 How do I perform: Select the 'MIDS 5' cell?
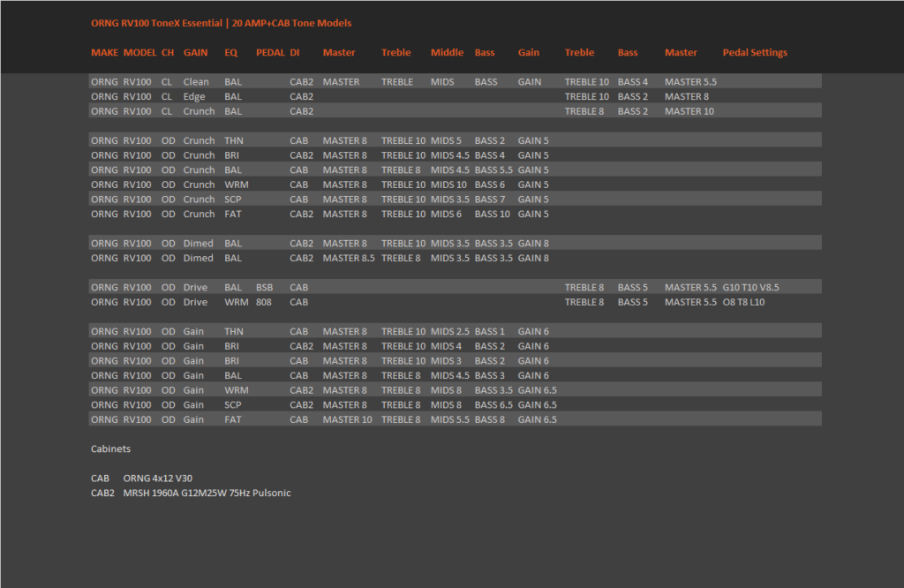point(446,140)
